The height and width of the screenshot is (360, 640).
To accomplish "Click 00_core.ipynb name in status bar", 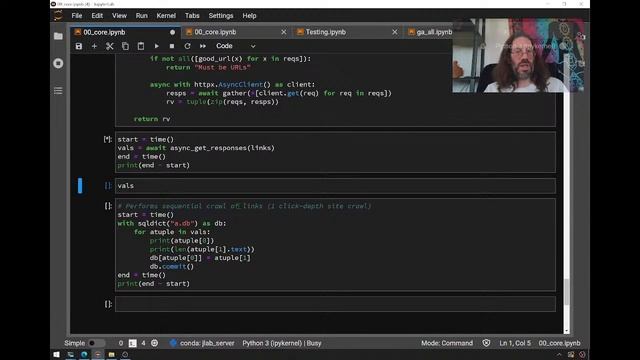I will pos(559,343).
